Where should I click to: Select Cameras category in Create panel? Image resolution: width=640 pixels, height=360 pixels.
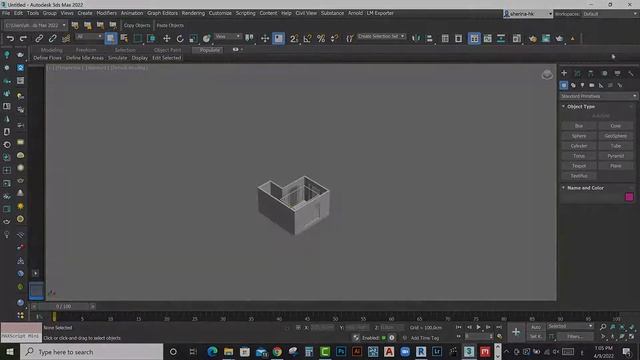click(x=591, y=85)
